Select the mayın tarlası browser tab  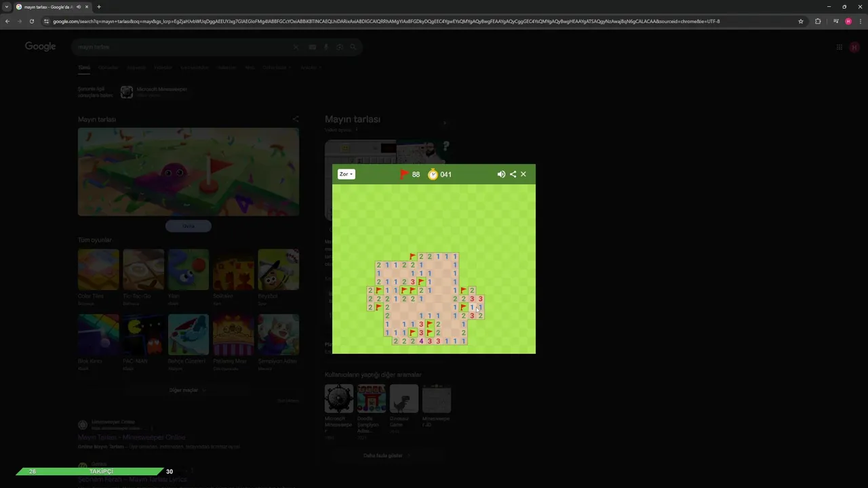coord(53,7)
